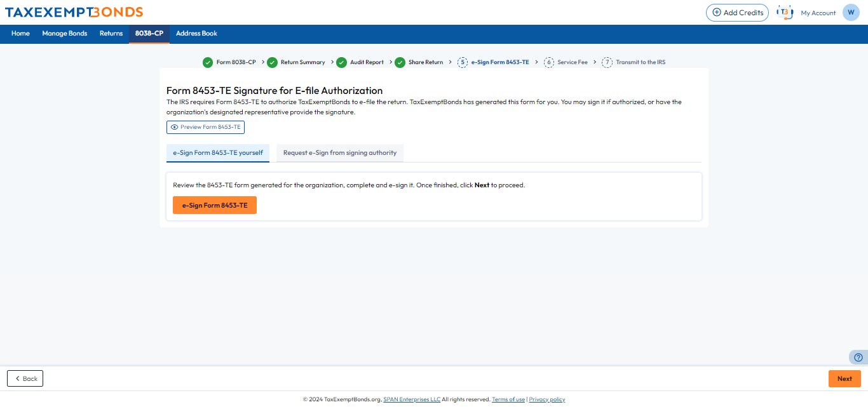
Task: Go to Home in navigation bar
Action: coord(20,34)
